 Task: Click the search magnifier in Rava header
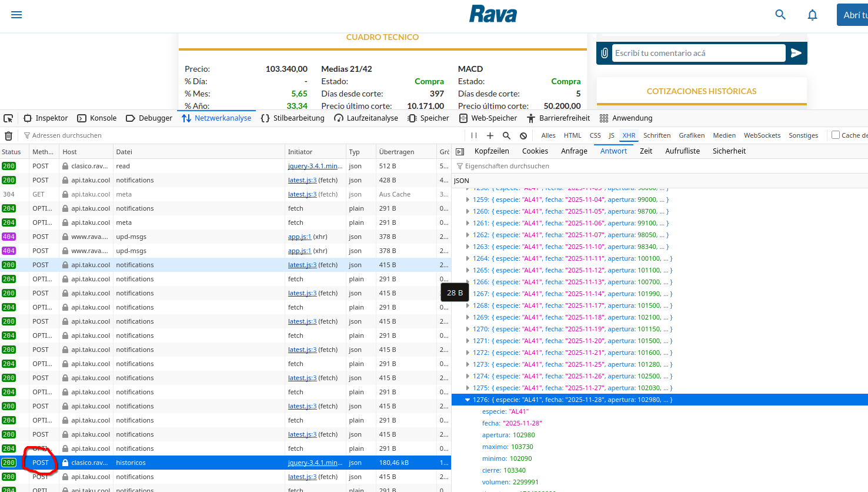click(780, 15)
